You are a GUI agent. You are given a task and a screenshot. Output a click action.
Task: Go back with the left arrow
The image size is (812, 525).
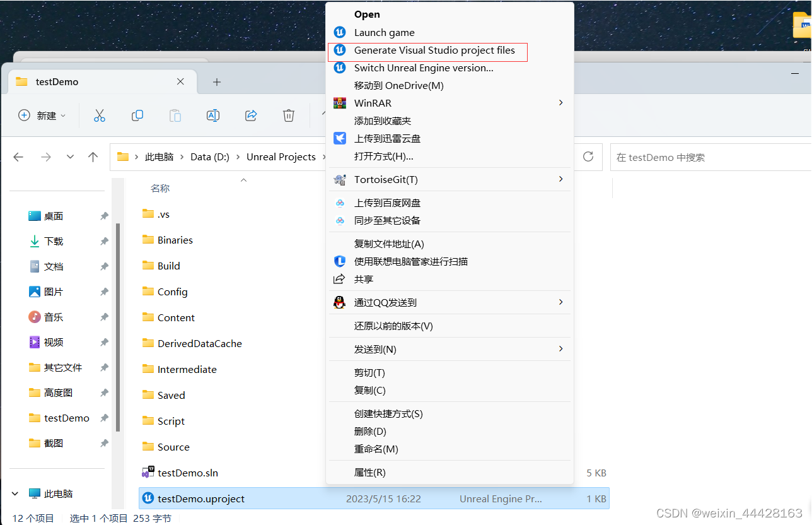(x=18, y=157)
